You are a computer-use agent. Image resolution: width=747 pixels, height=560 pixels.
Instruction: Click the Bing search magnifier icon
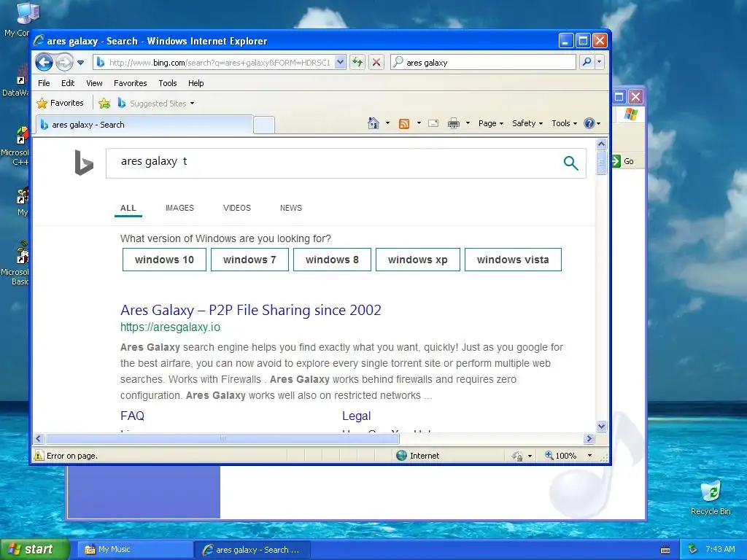coord(570,163)
